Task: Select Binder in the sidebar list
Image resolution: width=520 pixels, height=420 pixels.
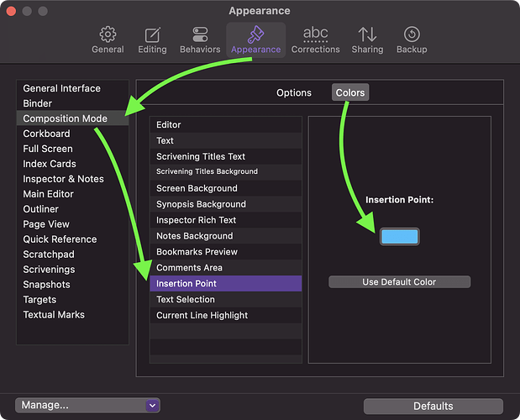Action: point(72,103)
